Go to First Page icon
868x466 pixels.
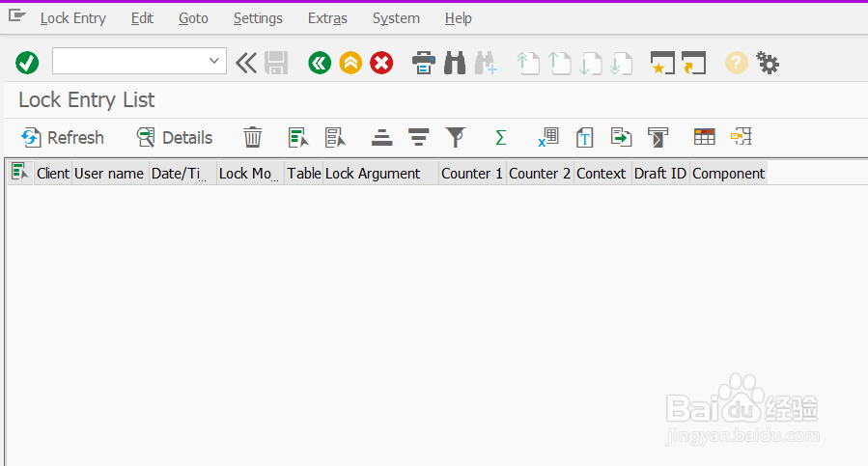point(528,63)
